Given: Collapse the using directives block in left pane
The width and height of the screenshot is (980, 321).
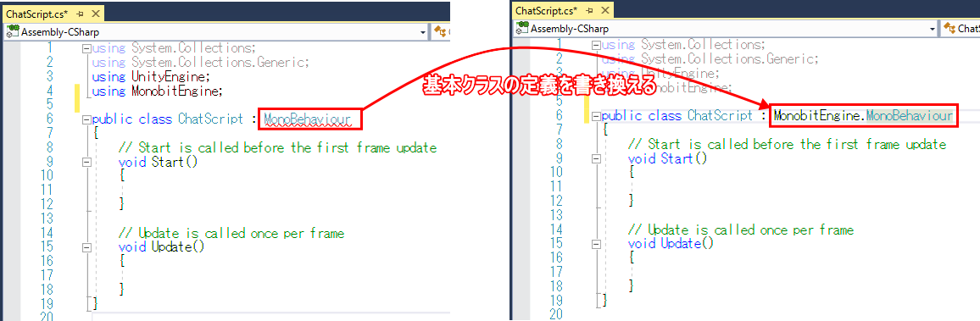Looking at the screenshot, I should click(x=86, y=48).
